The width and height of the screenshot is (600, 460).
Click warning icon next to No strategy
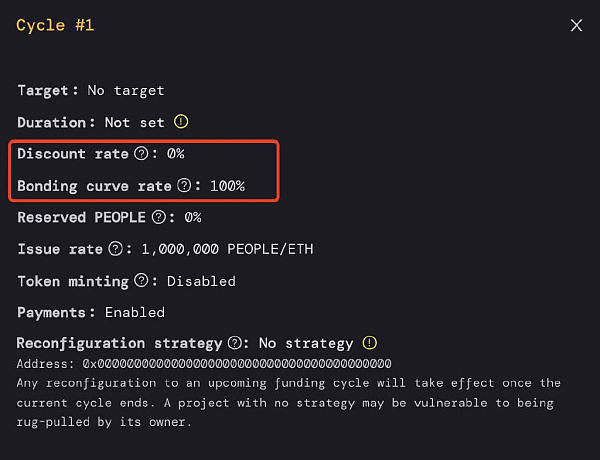tap(370, 343)
